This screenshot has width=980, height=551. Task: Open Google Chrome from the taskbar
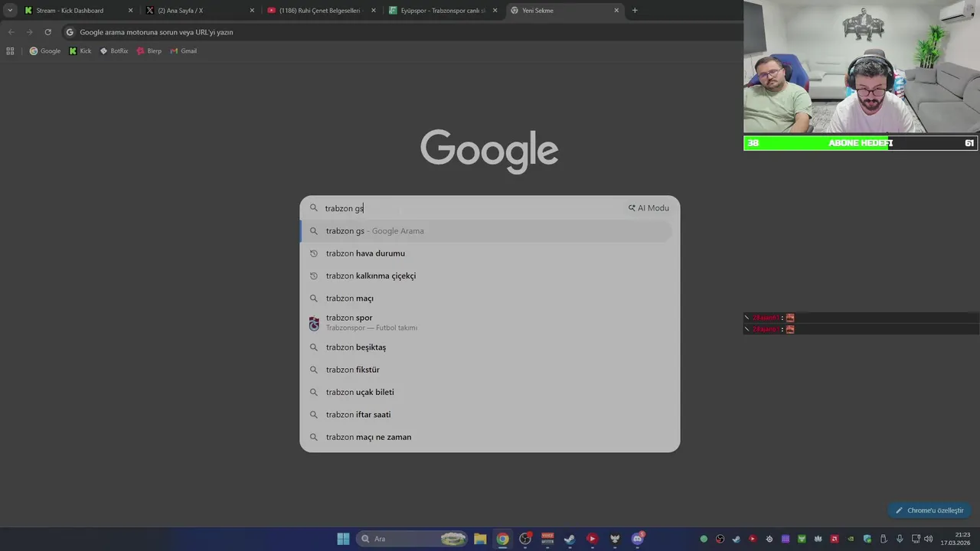(x=502, y=539)
